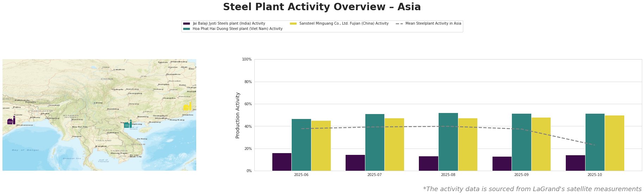Click the 100% y-axis tick label
The image size is (644, 195).
pyautogui.click(x=247, y=59)
